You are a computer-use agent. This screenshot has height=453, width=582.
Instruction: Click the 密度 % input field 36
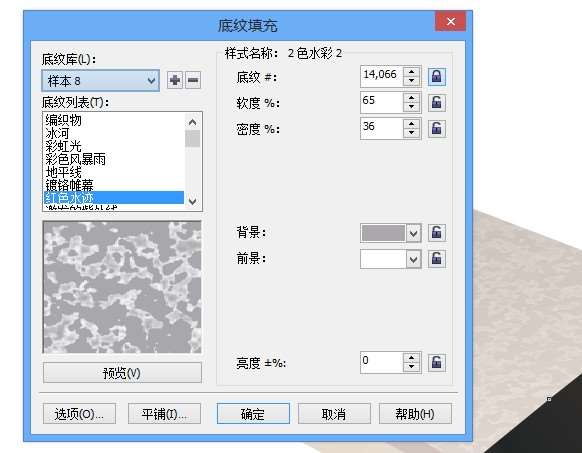coord(382,128)
